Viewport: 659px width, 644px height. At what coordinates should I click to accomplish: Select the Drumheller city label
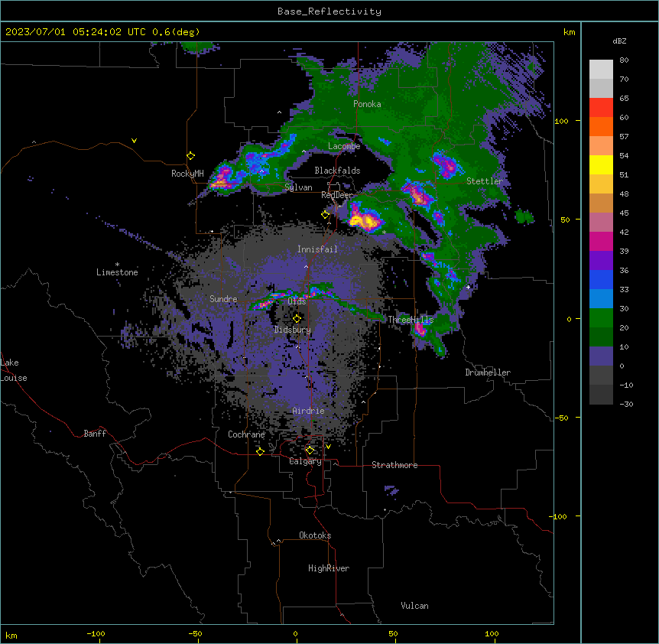click(x=488, y=372)
